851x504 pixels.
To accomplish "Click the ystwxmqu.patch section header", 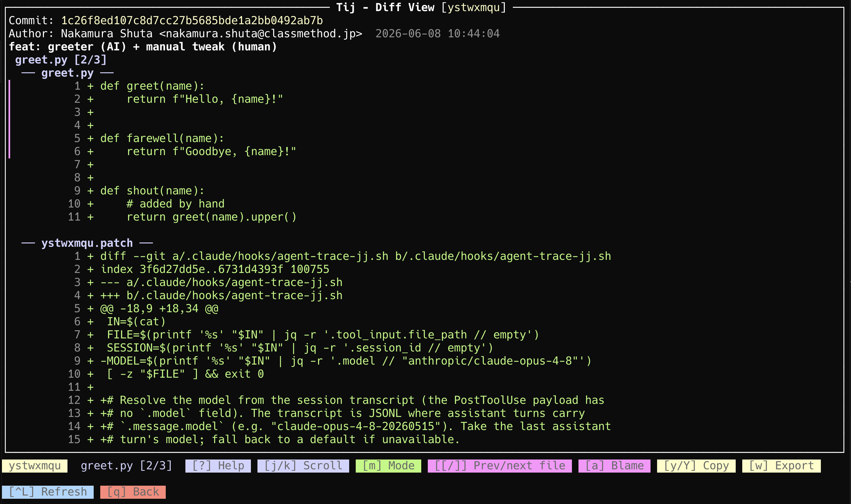I will (87, 243).
